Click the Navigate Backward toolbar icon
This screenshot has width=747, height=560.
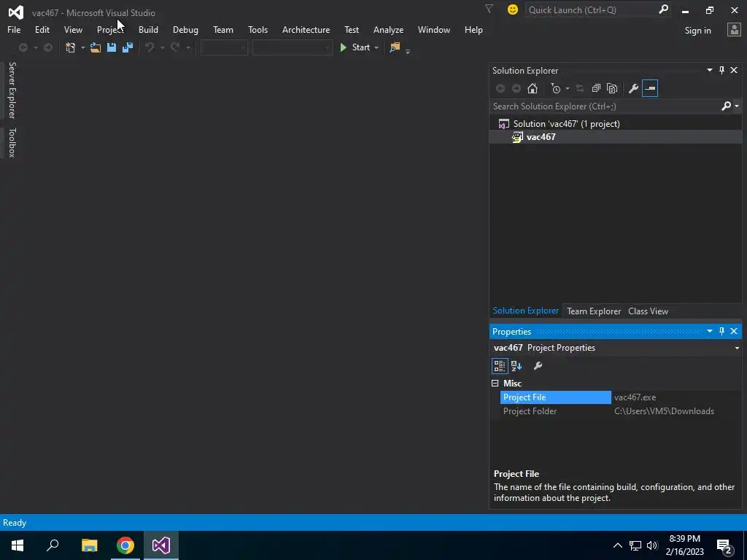coord(23,47)
